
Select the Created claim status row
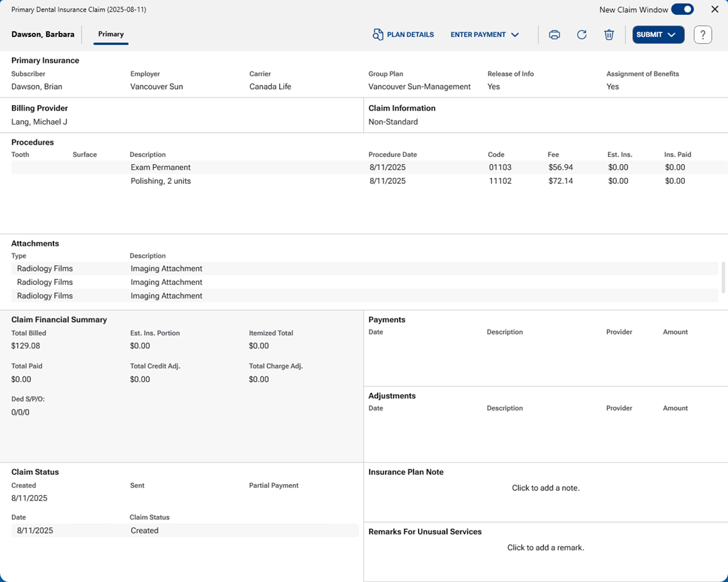coord(185,531)
